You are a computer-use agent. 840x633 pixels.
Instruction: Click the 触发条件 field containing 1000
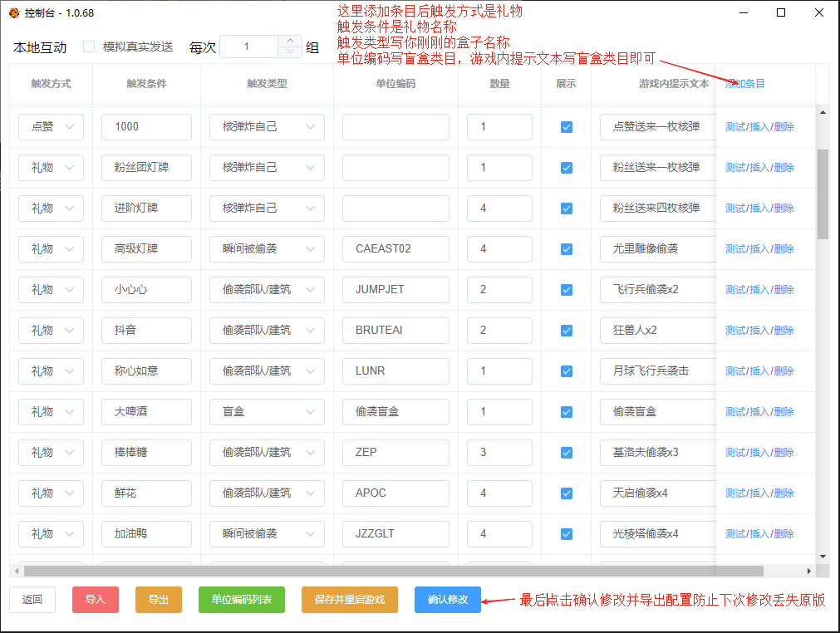point(146,127)
